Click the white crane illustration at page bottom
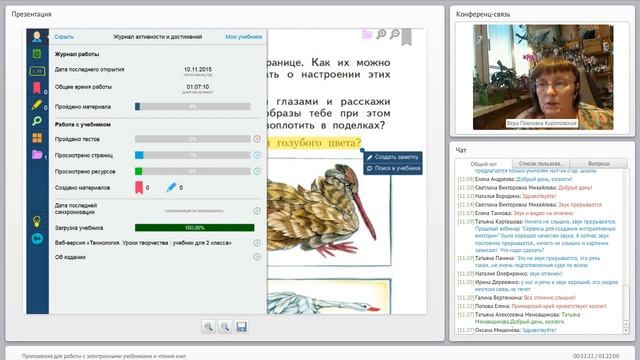Image resolution: width=640 pixels, height=360 pixels. [x=324, y=303]
